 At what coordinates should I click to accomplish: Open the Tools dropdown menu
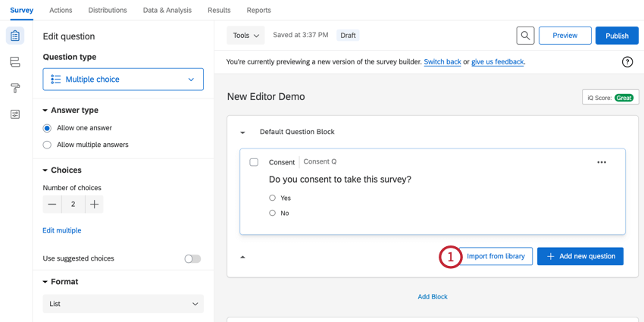coord(245,36)
